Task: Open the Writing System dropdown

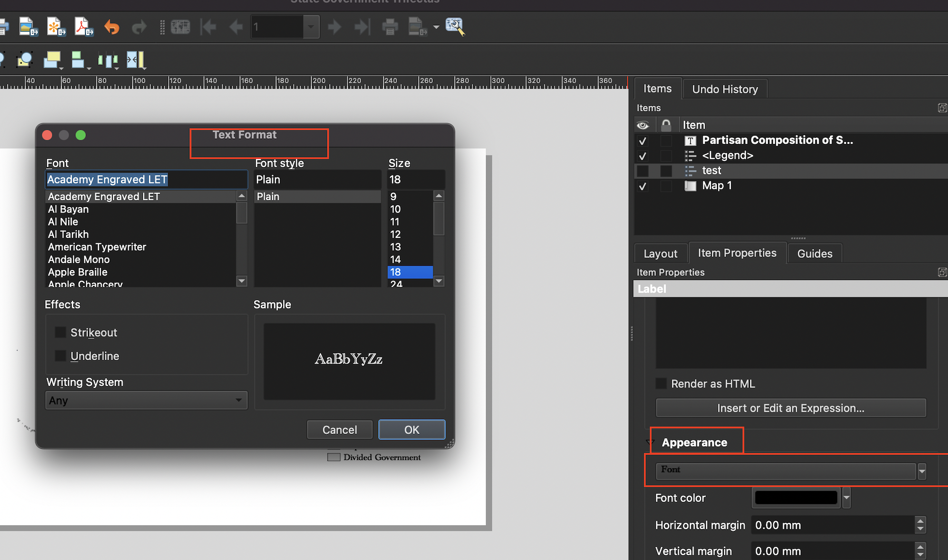Action: coord(146,400)
